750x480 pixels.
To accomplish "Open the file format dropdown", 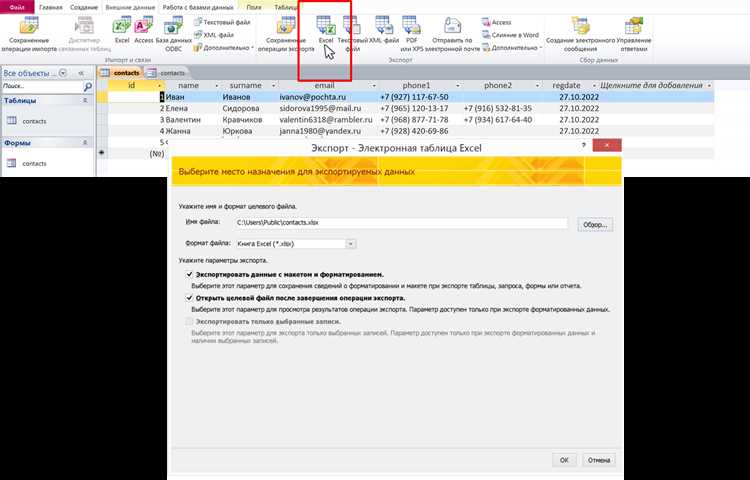I will pos(351,244).
